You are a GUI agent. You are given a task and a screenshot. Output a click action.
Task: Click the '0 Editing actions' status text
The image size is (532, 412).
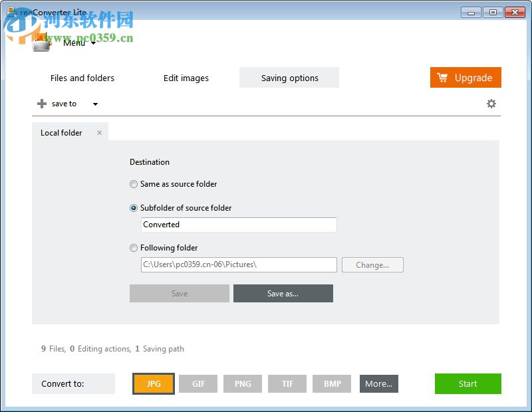point(100,349)
